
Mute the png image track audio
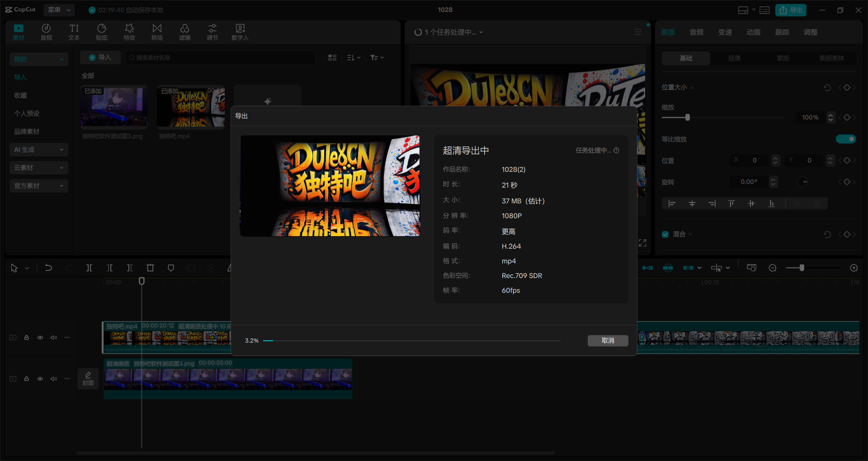coord(54,379)
